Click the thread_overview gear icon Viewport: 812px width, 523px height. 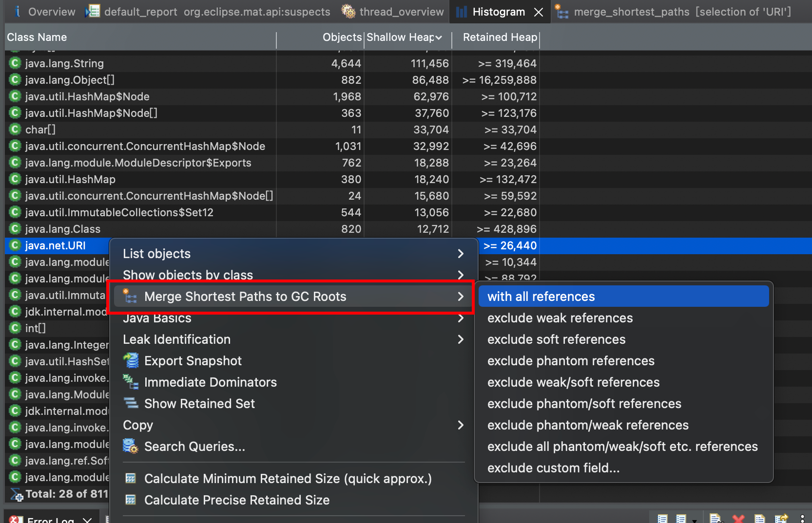pos(348,12)
